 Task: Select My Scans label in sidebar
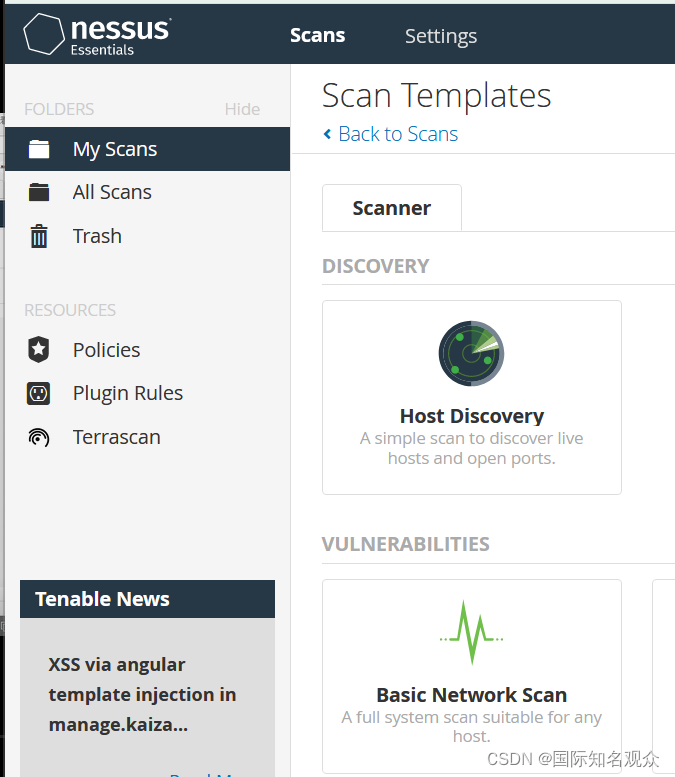[x=114, y=149]
